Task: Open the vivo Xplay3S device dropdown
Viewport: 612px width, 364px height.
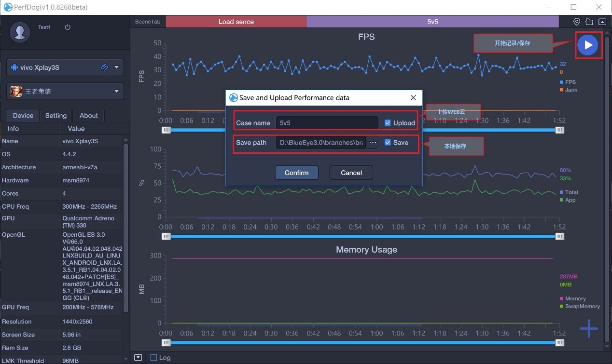Action: (116, 67)
